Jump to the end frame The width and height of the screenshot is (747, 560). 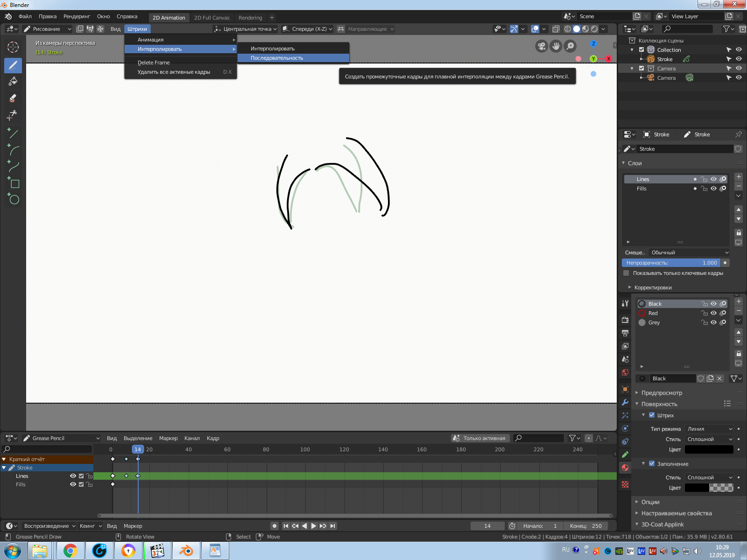coord(332,526)
